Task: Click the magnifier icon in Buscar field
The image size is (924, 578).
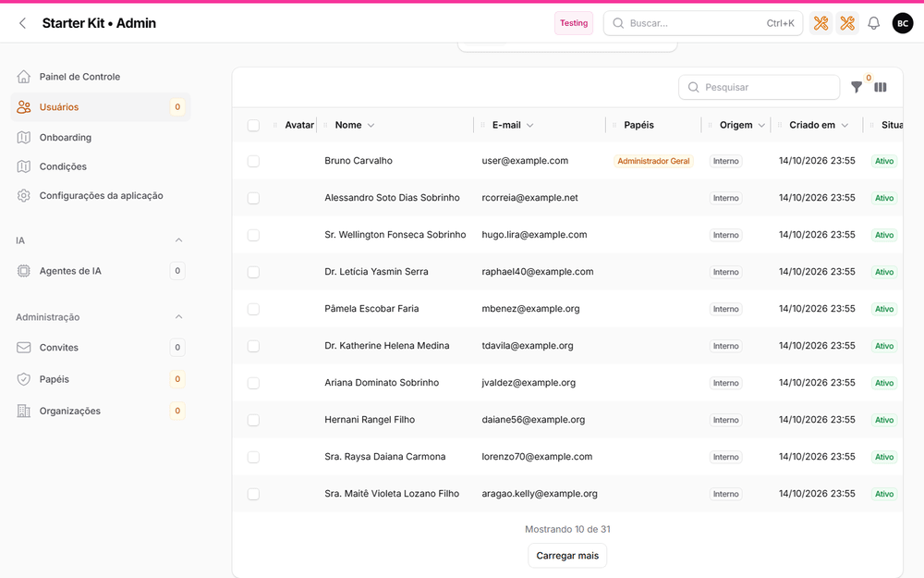Action: tap(618, 23)
